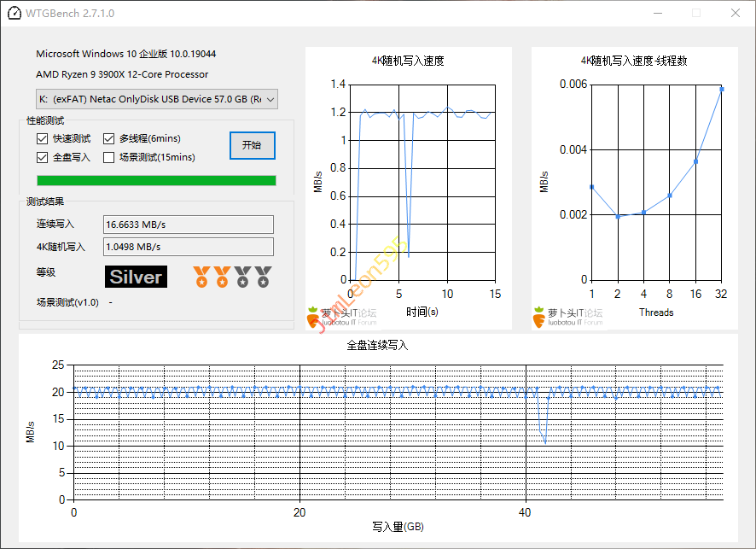Uncheck the 快速测试 checkbox
Viewport: 756px width, 549px height.
click(x=43, y=138)
